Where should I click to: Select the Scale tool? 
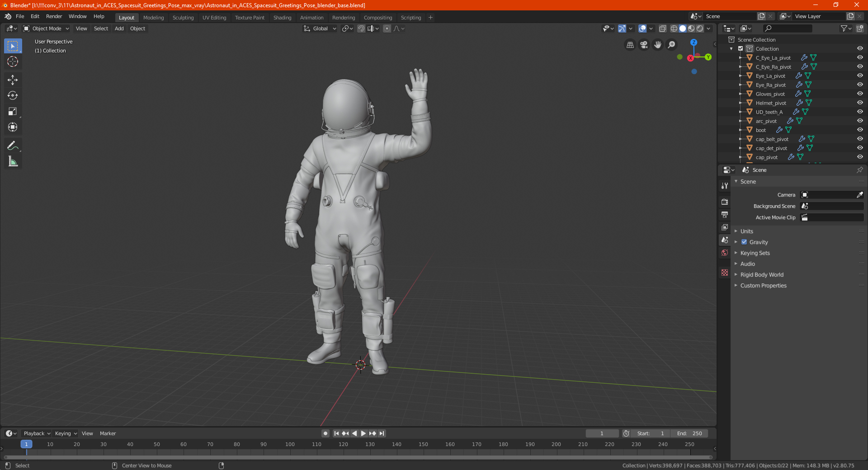pos(13,111)
